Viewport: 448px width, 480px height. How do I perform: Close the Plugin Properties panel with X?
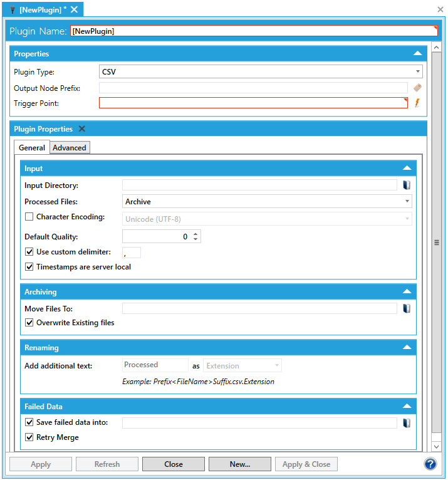coord(81,129)
